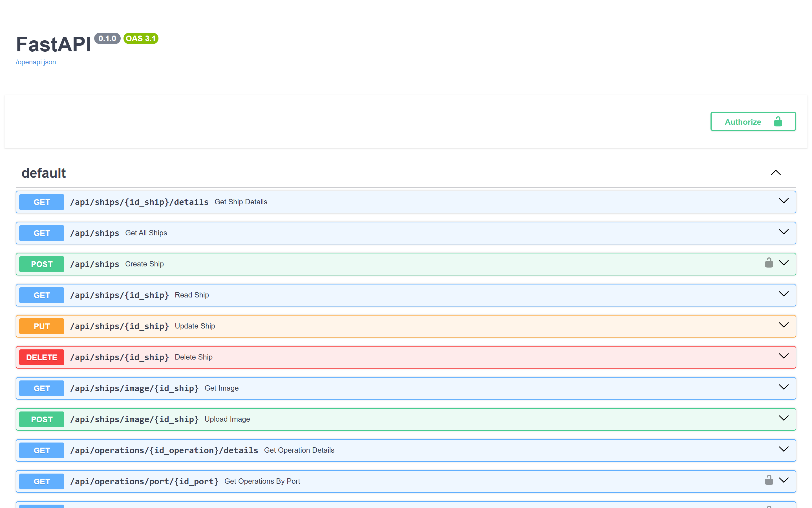Viewport: 812px width, 508px height.
Task: Expand the Get Image row chevron
Action: point(784,387)
